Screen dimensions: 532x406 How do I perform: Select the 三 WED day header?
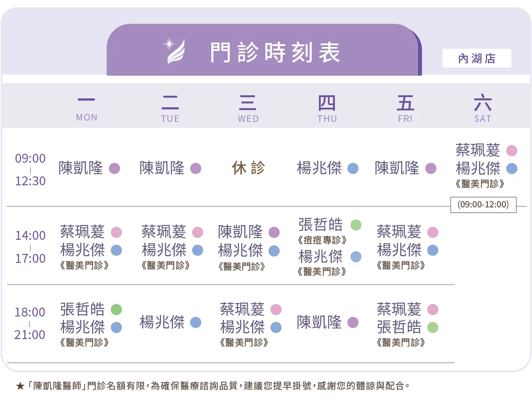[x=248, y=108]
